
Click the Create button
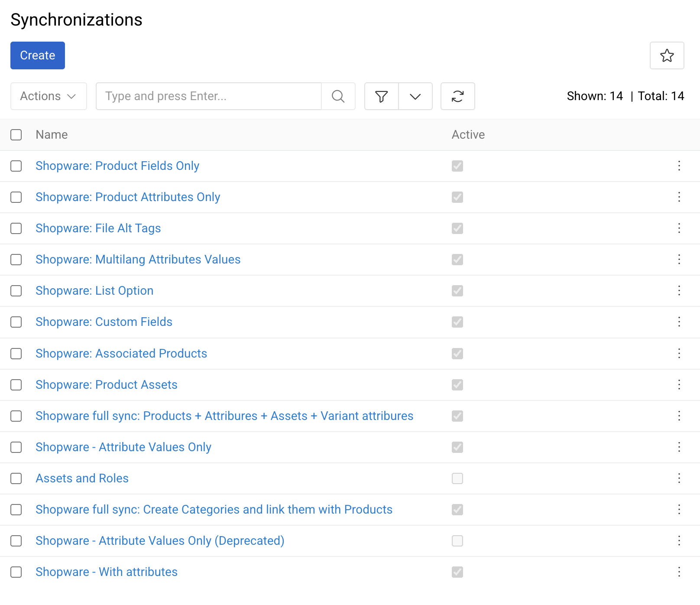point(38,55)
